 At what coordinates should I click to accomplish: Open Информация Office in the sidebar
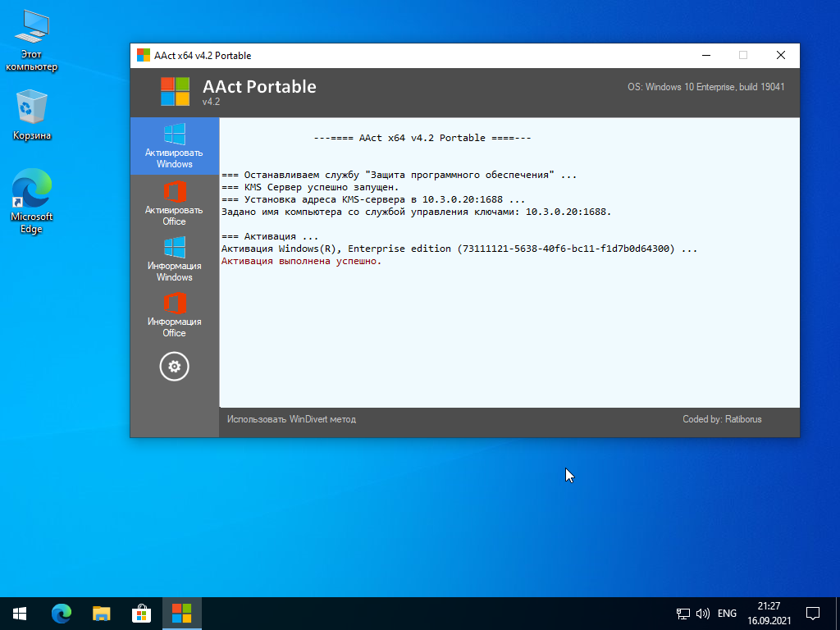point(174,315)
